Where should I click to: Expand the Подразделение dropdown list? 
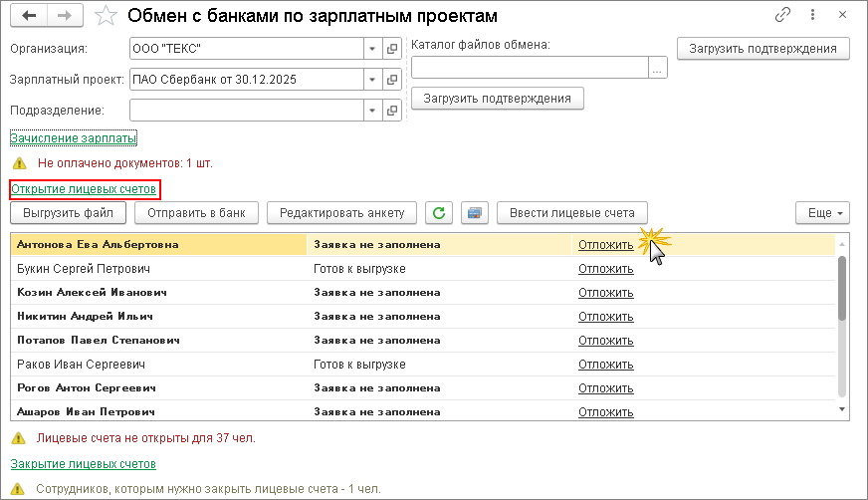point(372,110)
